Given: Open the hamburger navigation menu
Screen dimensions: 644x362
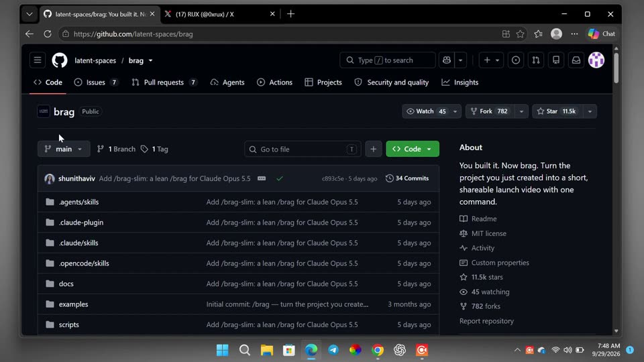Looking at the screenshot, I should 38,60.
